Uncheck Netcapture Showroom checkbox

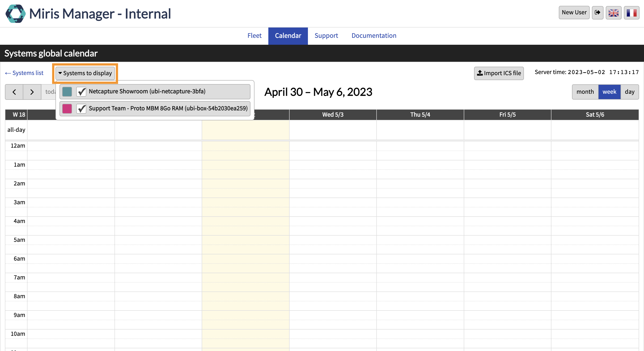click(x=81, y=92)
